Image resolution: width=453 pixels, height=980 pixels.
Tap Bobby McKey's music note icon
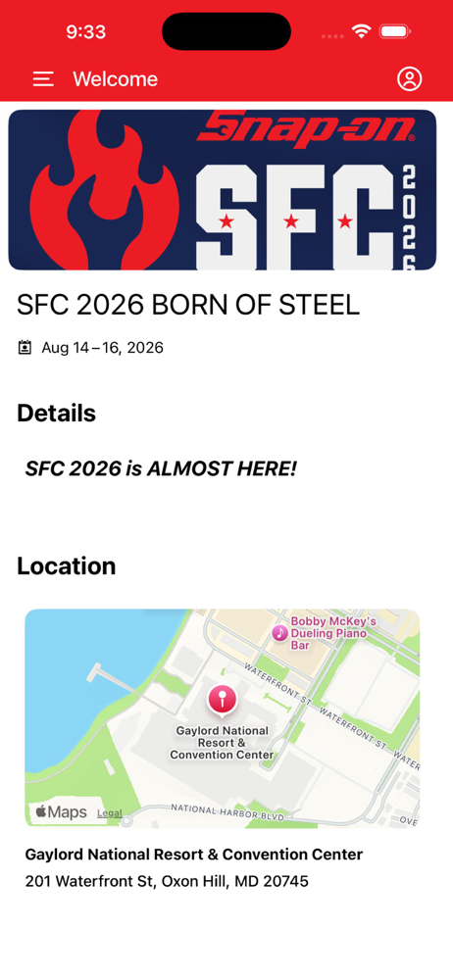(279, 632)
